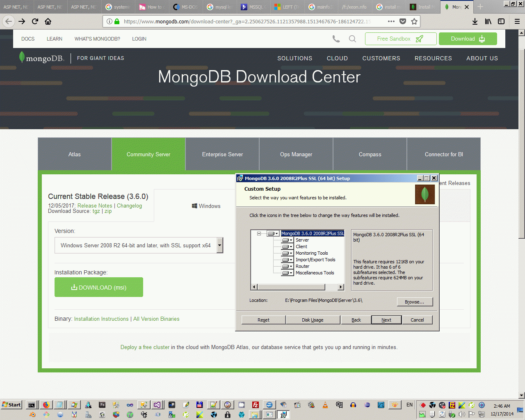This screenshot has height=420, width=525.
Task: Open the RESOURCES menu
Action: tap(433, 58)
